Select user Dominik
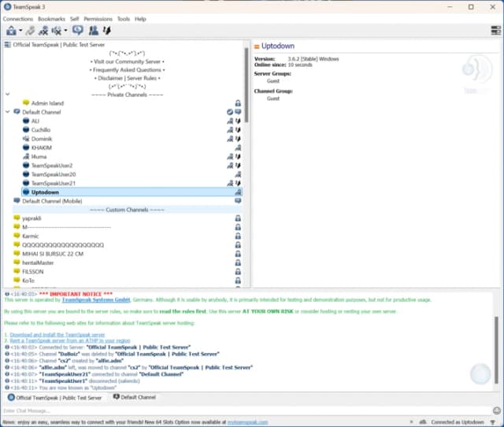 click(x=42, y=139)
